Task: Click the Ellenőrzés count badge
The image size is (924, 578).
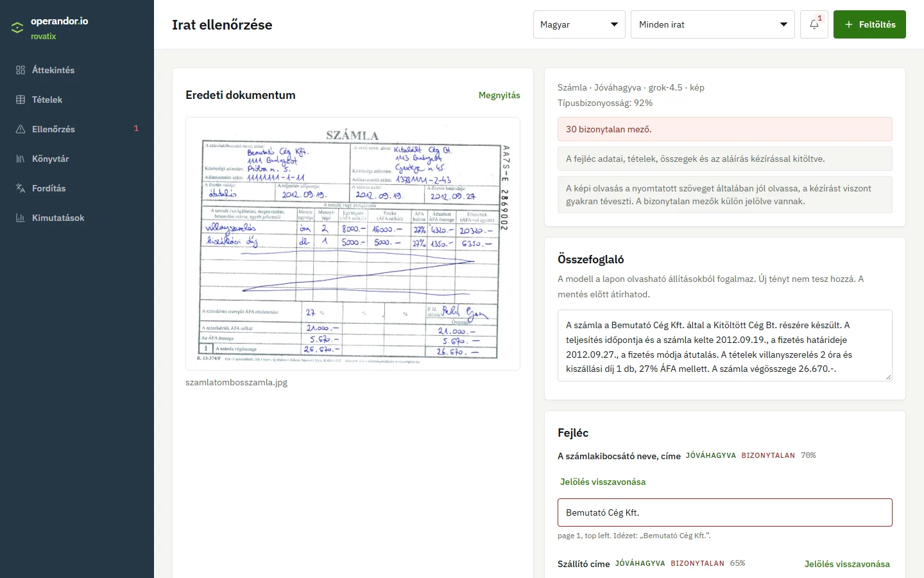Action: pos(136,128)
